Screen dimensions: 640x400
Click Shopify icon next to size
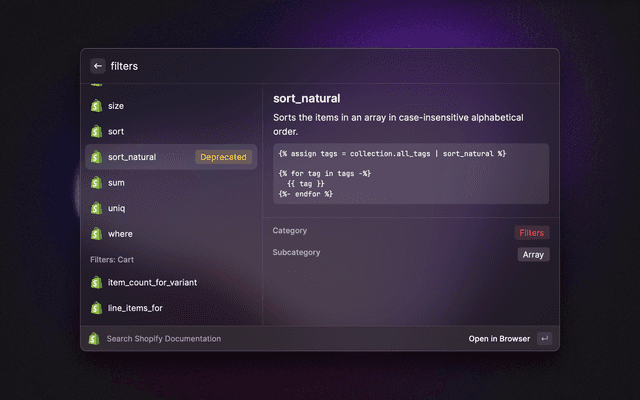(x=96, y=105)
